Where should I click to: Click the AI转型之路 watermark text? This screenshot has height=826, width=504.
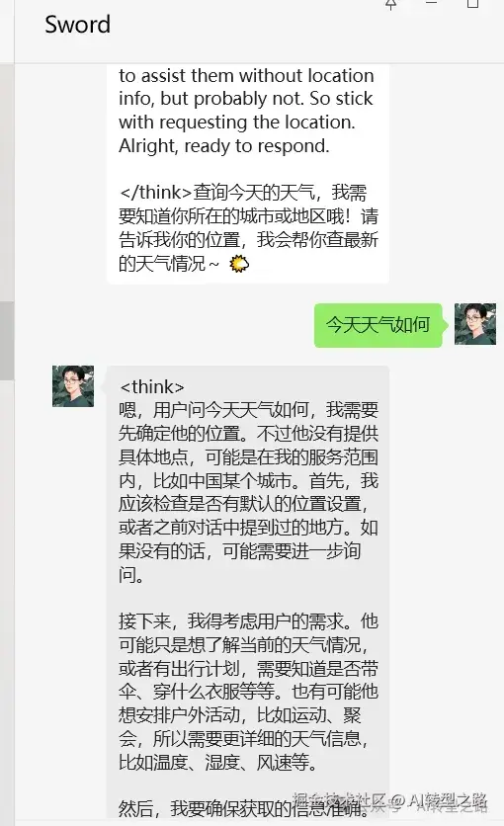(x=449, y=801)
